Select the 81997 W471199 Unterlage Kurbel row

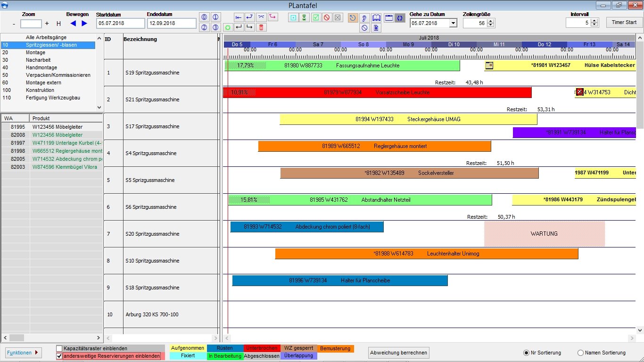click(x=52, y=143)
